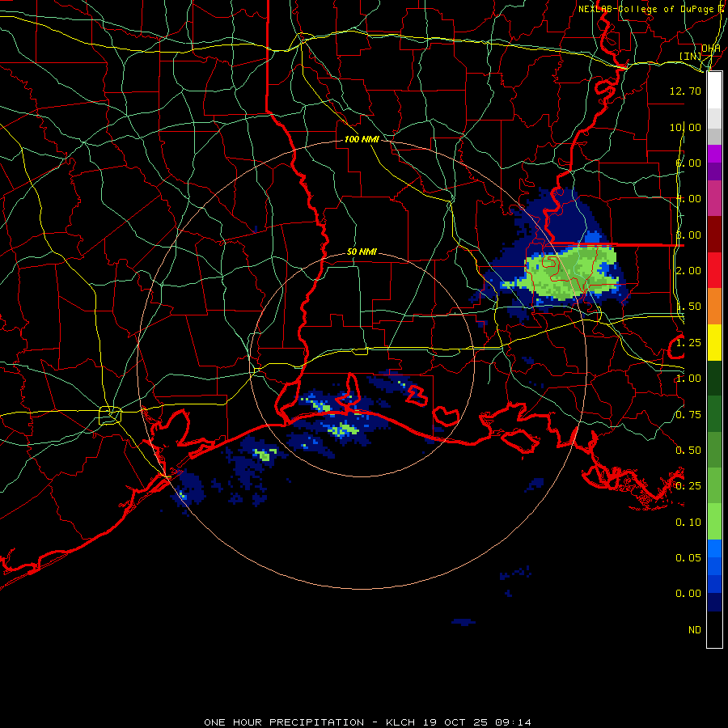Screen dimensions: 728x728
Task: Click the 4.00 legend value
Action: coord(688,199)
